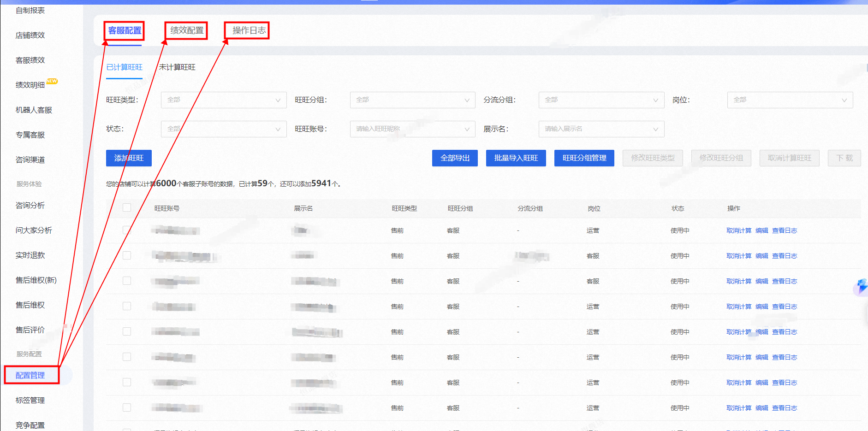Expand 状态 dropdown
868x431 pixels.
coord(224,129)
